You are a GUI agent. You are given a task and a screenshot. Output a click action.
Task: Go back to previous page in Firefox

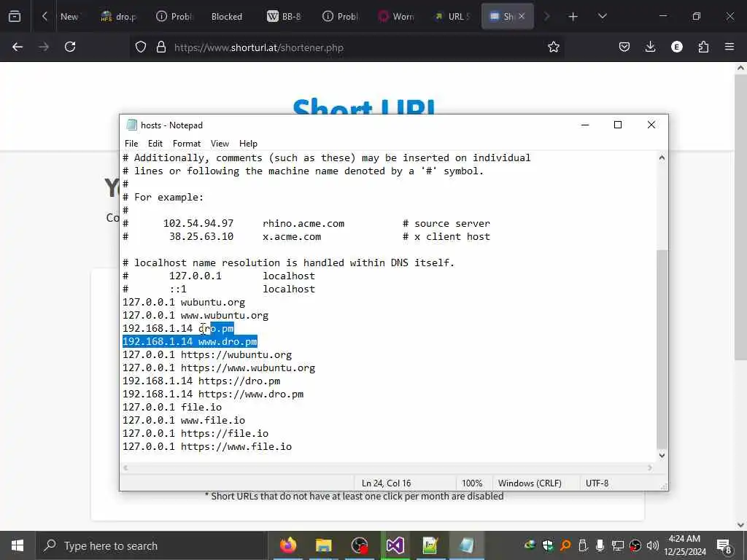tap(18, 47)
